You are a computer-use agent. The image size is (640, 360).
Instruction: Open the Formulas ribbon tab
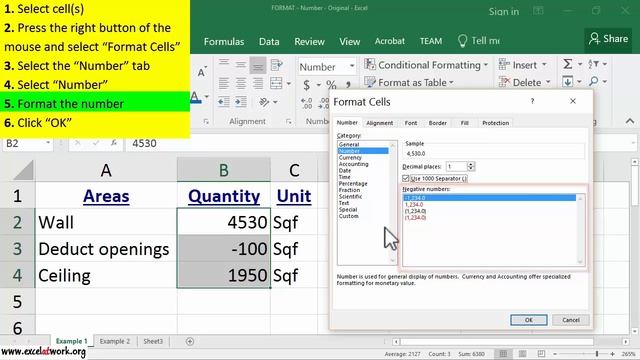(224, 42)
